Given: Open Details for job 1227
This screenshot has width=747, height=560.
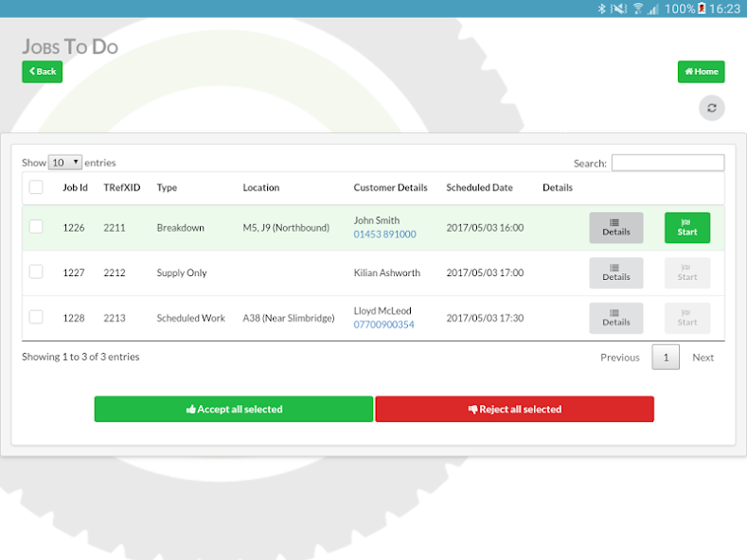Looking at the screenshot, I should pyautogui.click(x=616, y=272).
